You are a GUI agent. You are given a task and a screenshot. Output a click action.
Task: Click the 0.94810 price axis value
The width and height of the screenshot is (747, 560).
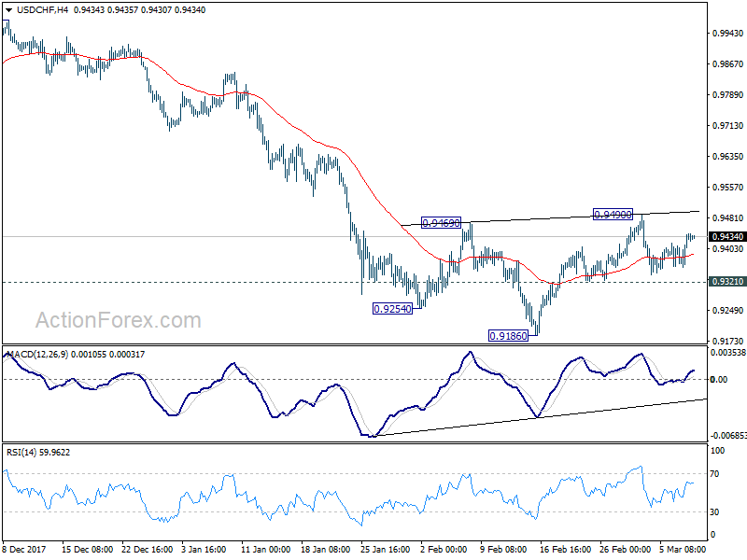[x=727, y=218]
